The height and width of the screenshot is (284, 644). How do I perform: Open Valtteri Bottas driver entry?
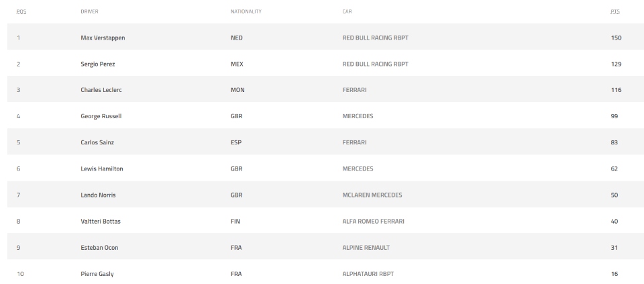[x=101, y=221]
